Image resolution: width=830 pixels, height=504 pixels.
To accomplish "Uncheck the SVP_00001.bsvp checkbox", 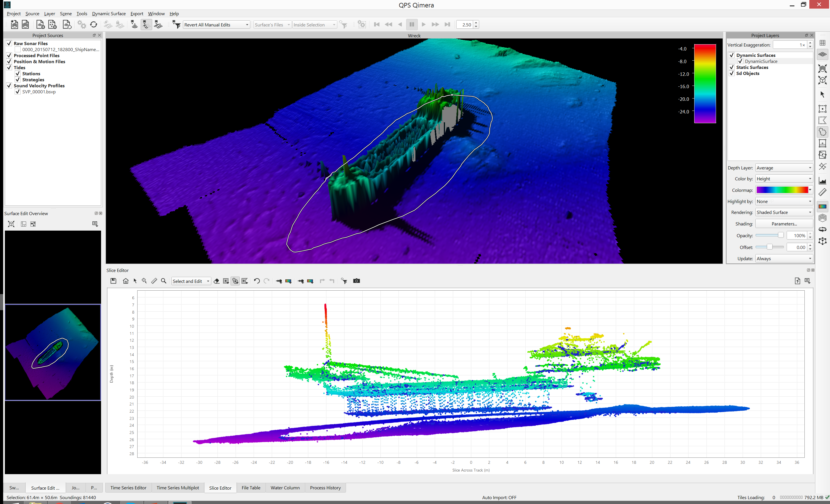I will pos(18,92).
